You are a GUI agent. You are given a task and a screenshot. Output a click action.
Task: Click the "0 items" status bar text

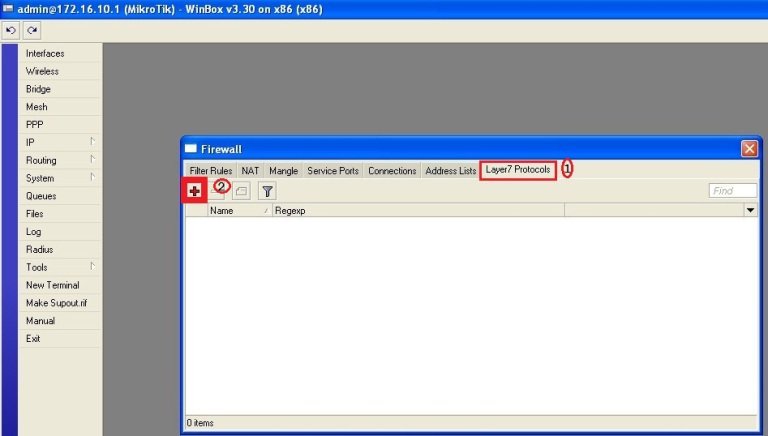pyautogui.click(x=200, y=423)
